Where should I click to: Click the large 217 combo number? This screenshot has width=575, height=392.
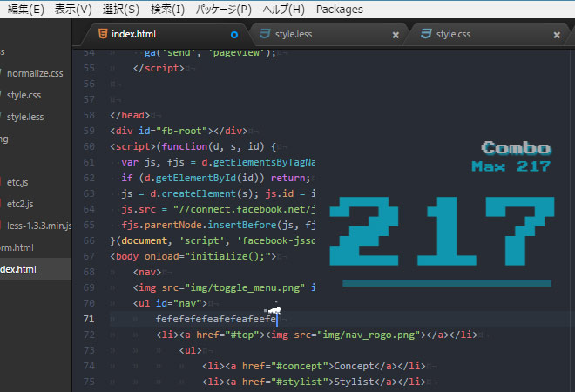442,231
